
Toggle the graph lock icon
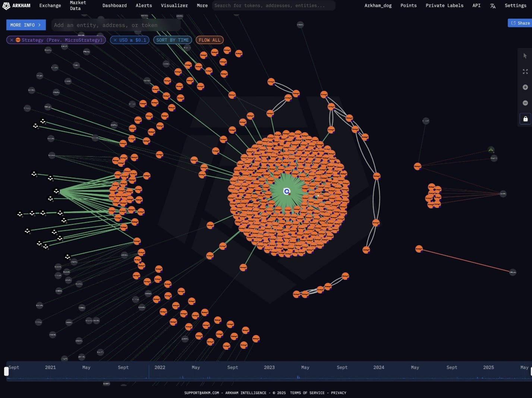[525, 119]
